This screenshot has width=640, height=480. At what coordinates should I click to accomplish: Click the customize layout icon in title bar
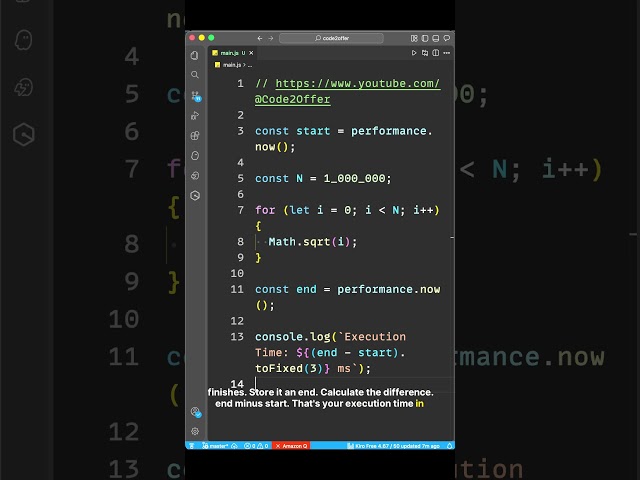[414, 38]
